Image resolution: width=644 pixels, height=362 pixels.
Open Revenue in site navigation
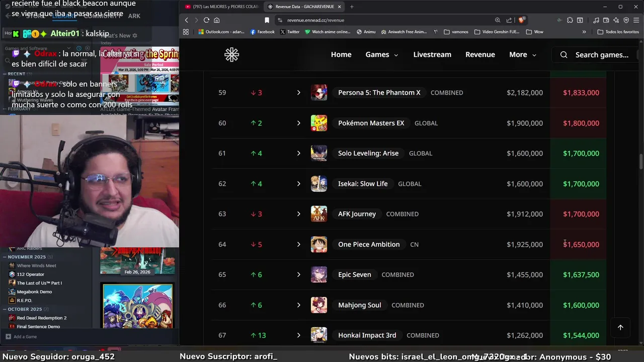click(x=480, y=55)
